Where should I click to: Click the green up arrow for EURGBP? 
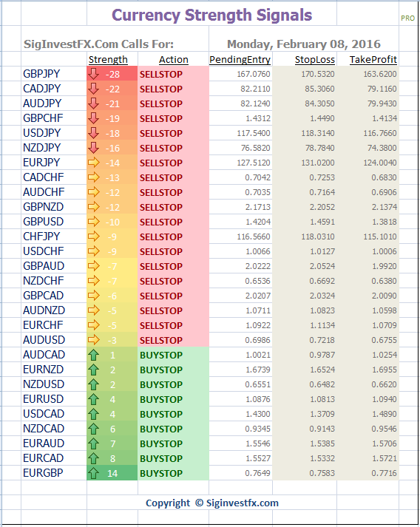point(93,473)
